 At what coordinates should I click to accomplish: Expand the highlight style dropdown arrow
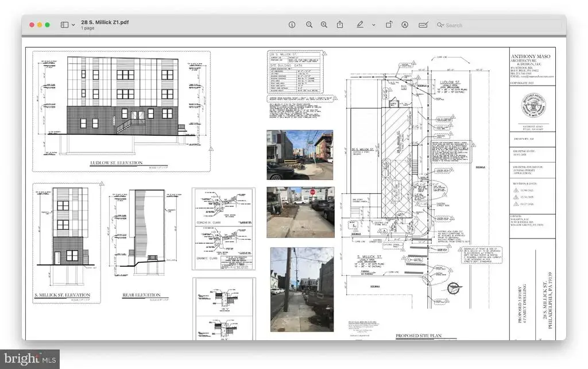pyautogui.click(x=373, y=25)
